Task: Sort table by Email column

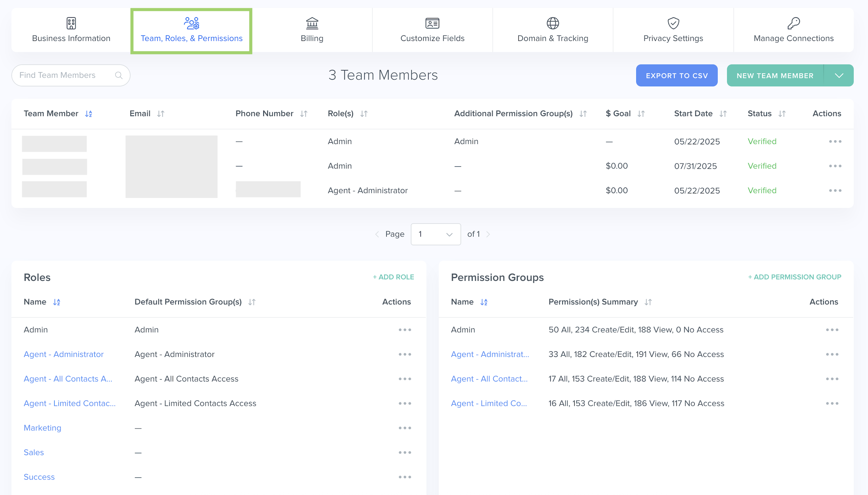Action: (161, 114)
